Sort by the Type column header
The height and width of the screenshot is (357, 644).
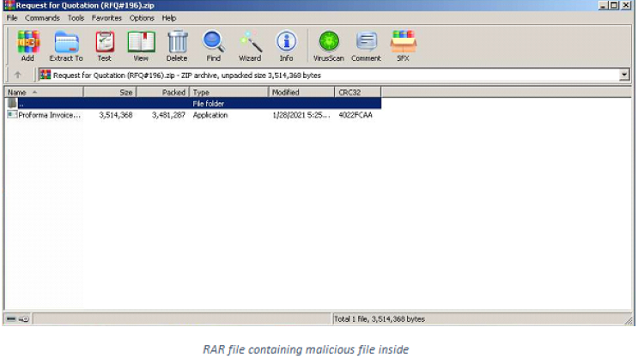[229, 93]
